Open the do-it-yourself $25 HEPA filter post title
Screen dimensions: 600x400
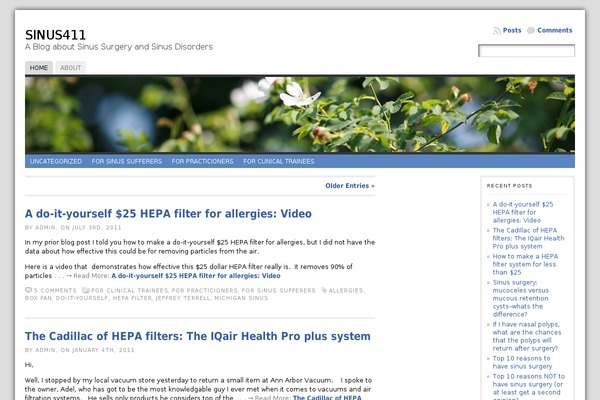168,213
